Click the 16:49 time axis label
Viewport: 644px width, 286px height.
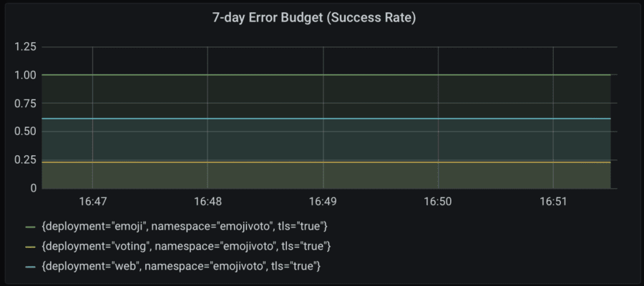coord(323,202)
